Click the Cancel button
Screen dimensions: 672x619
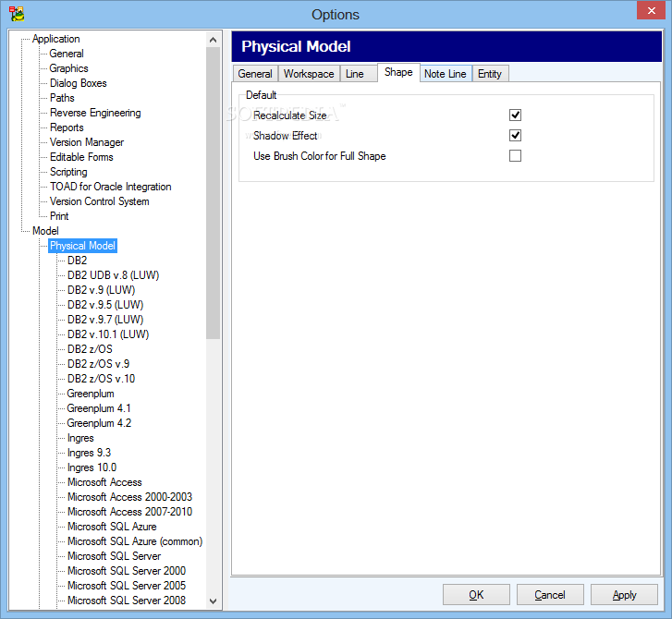pyautogui.click(x=550, y=595)
